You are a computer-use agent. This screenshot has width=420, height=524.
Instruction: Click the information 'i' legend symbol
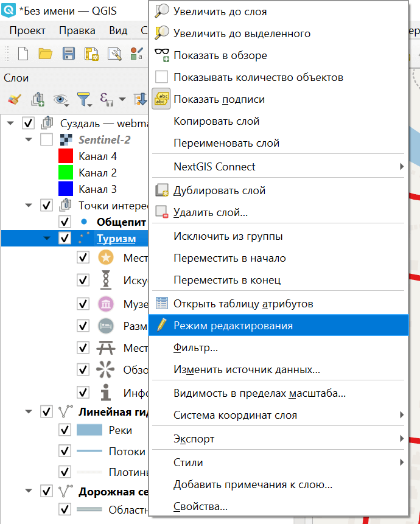(106, 392)
